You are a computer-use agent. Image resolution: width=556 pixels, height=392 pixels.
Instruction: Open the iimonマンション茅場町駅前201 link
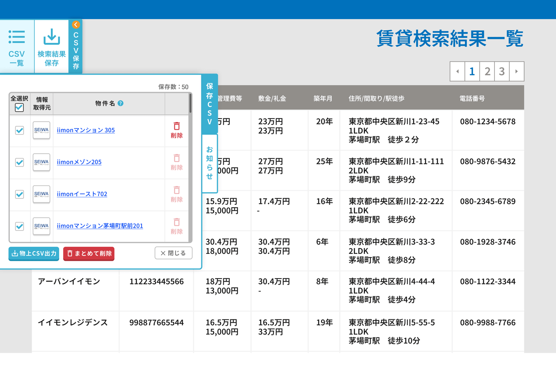click(100, 226)
